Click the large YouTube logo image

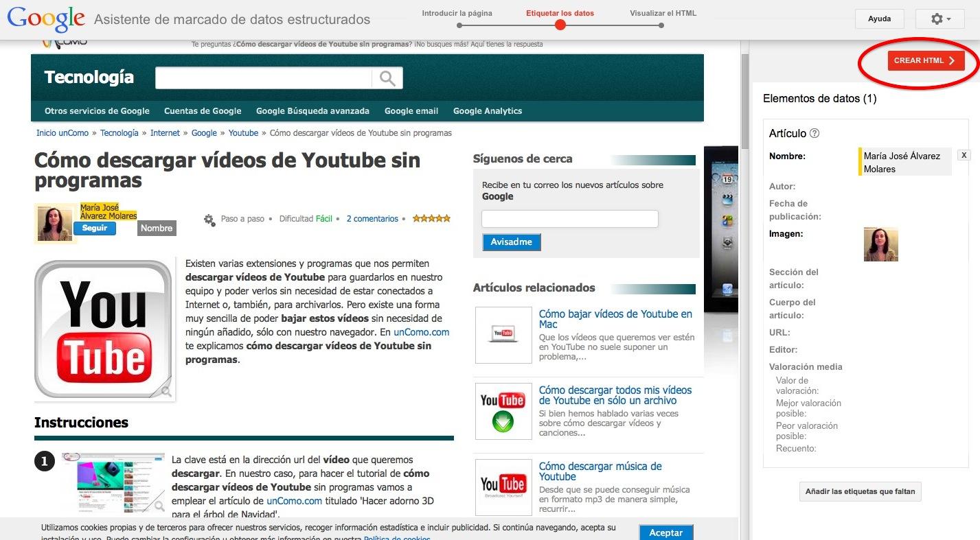(103, 329)
